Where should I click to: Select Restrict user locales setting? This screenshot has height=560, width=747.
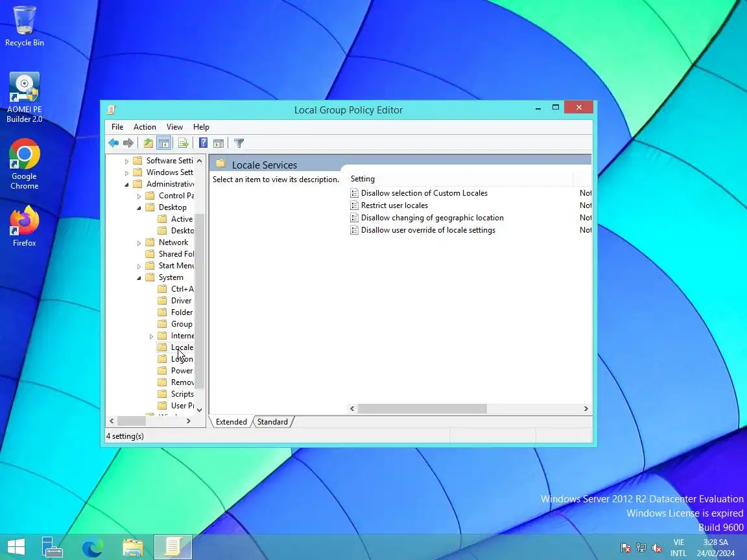pyautogui.click(x=394, y=205)
